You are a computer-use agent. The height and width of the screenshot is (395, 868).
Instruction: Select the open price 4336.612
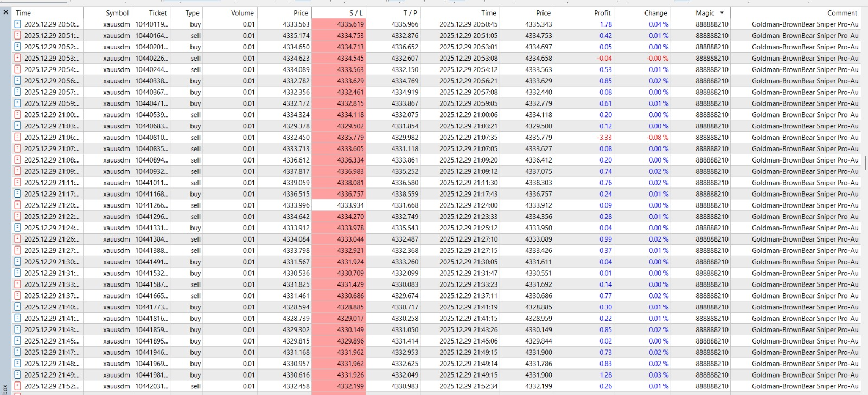[x=296, y=160]
